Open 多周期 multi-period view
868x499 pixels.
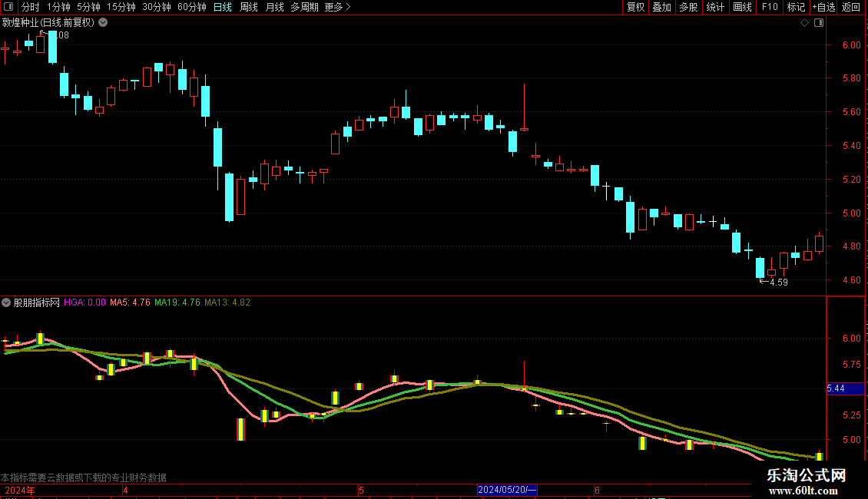coord(304,7)
